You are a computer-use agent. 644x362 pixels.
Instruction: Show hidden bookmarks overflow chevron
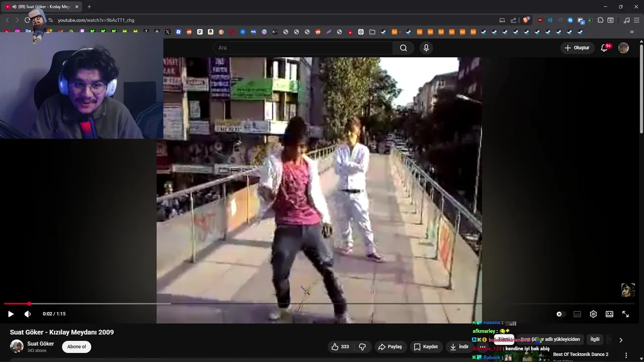pos(632,32)
